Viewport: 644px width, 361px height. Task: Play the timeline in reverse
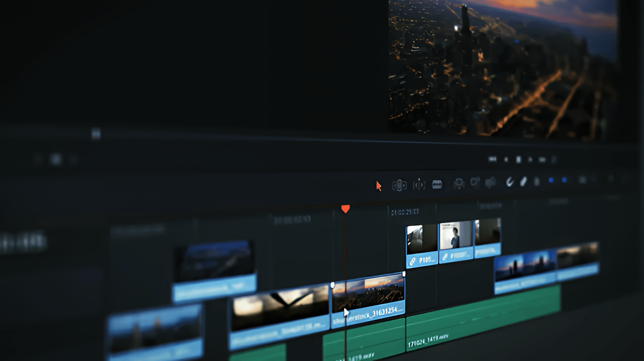506,160
